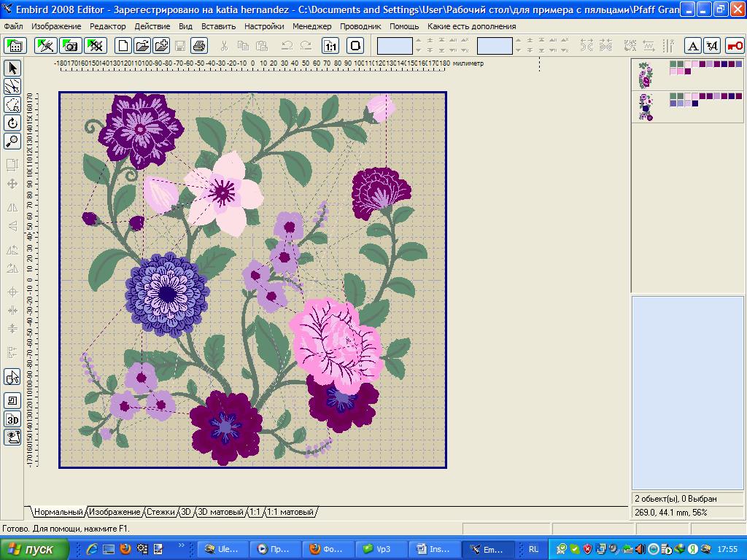
Task: Open the lettering text tool A
Action: tap(693, 46)
